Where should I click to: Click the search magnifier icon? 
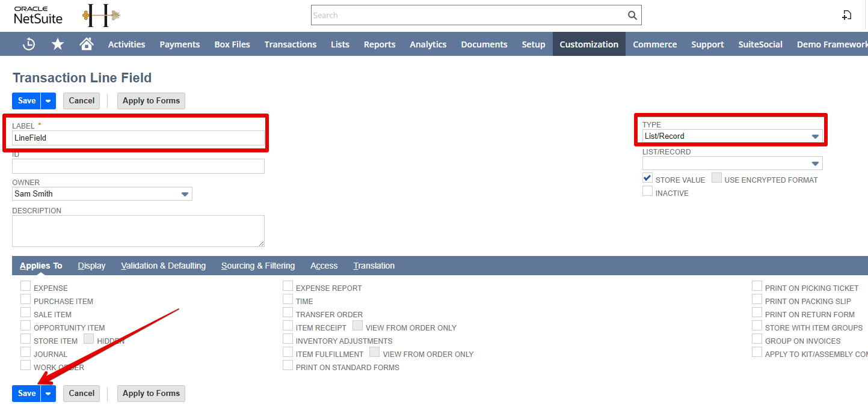pyautogui.click(x=632, y=15)
